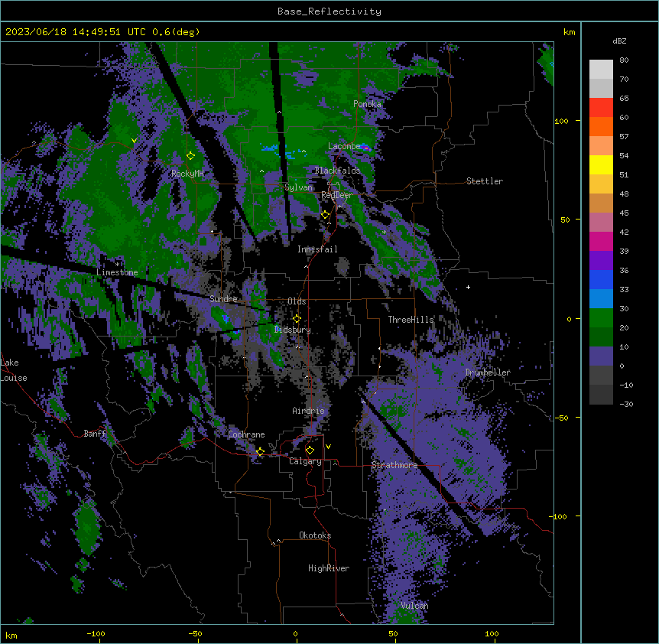659x644 pixels.
Task: Click the -30 value on the dBZ legend
Action: [x=626, y=404]
